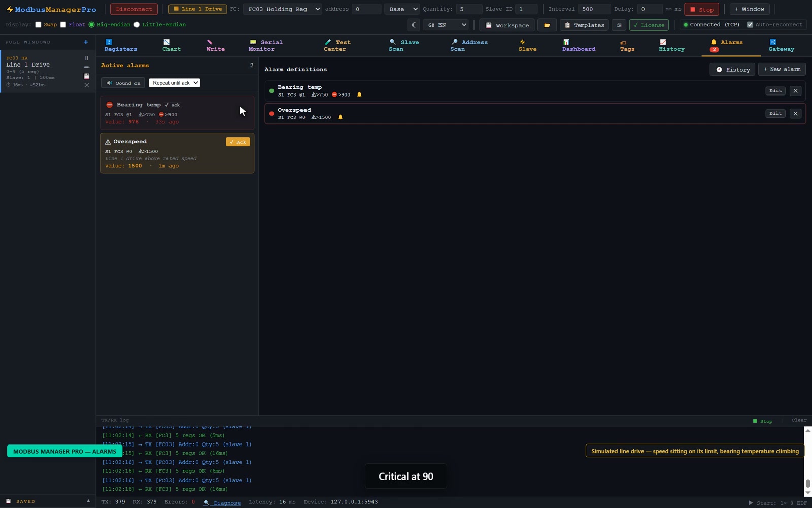Stop the TX/RX log
Screen dimensions: 812x508
click(762, 421)
